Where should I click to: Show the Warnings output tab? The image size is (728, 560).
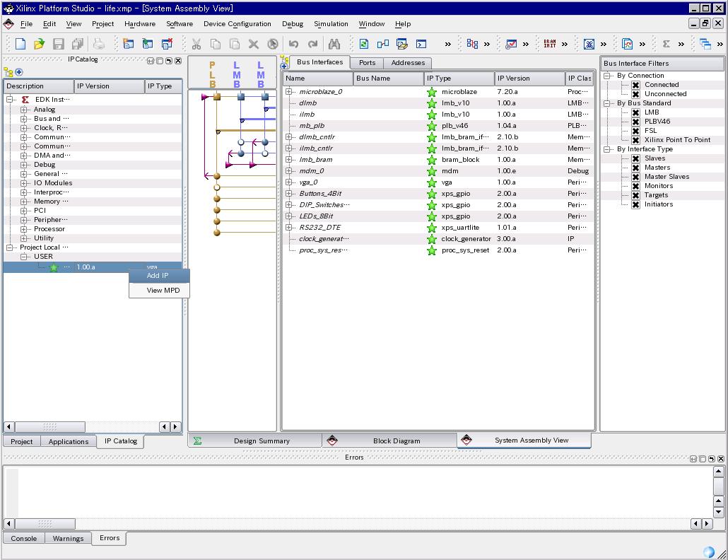click(x=69, y=538)
